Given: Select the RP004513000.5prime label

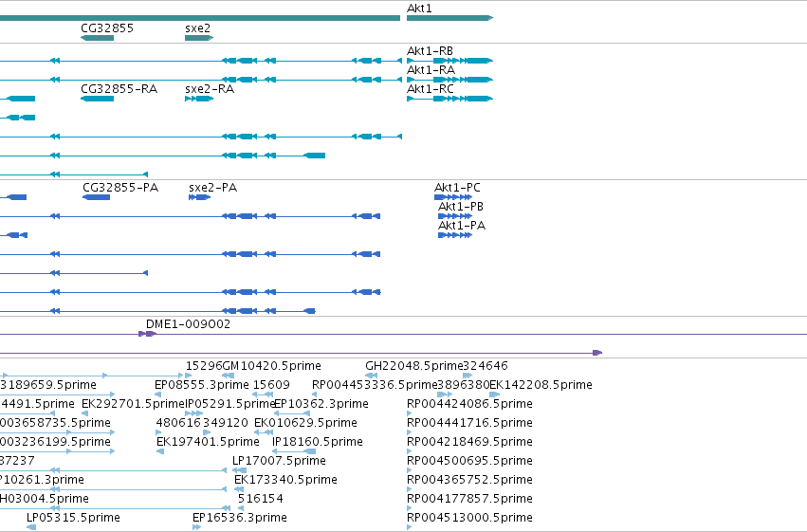Looking at the screenshot, I should click(469, 518).
